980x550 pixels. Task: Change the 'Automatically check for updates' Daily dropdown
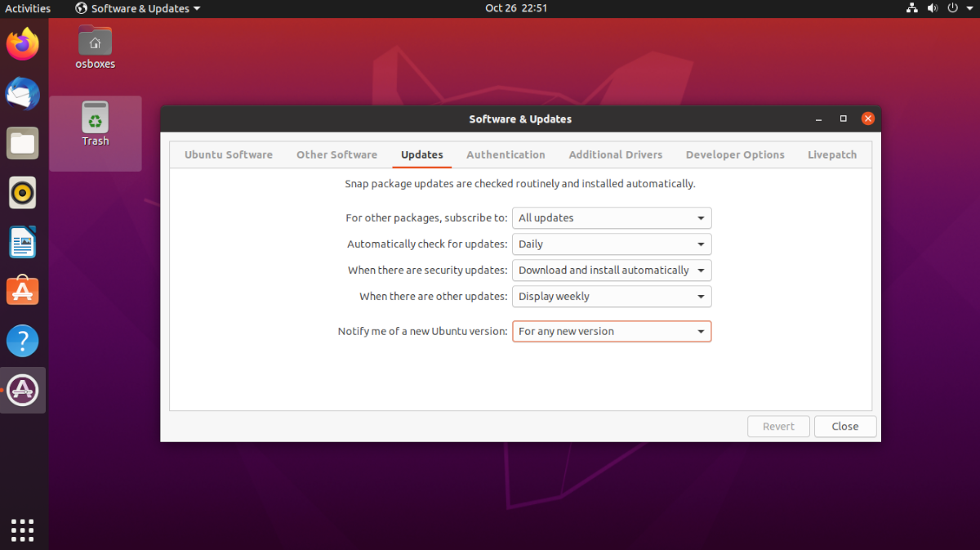611,244
